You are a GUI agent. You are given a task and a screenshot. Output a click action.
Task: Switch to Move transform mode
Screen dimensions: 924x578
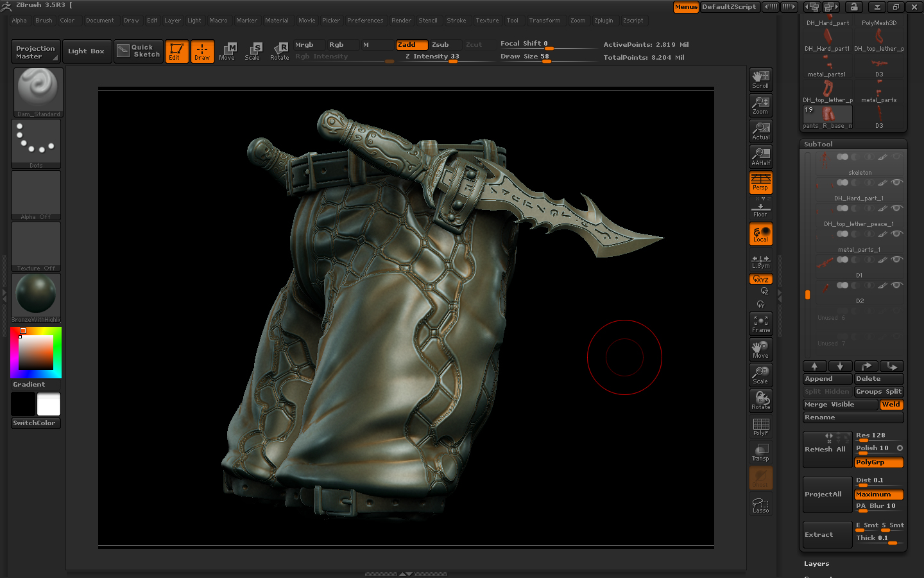point(227,51)
